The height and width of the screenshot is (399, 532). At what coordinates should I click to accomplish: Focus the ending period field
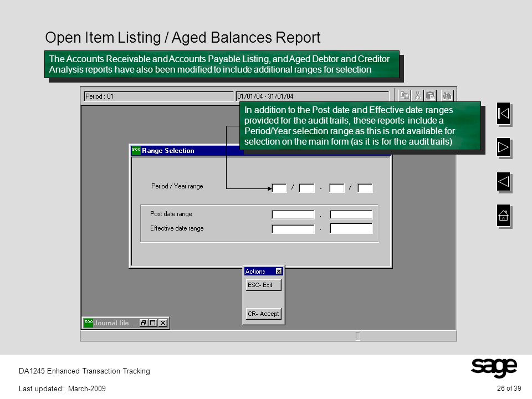tap(337, 188)
